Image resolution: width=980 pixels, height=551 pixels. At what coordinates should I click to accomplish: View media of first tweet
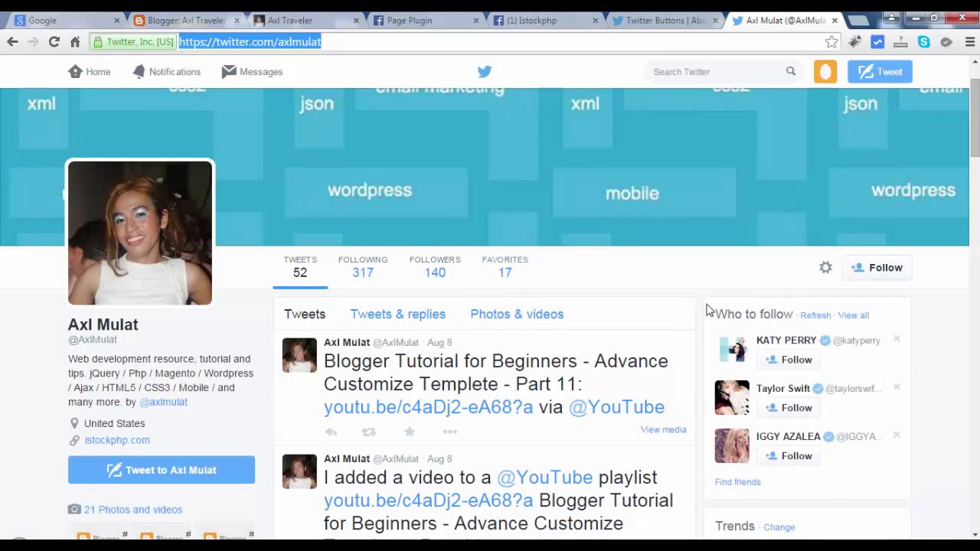point(663,430)
